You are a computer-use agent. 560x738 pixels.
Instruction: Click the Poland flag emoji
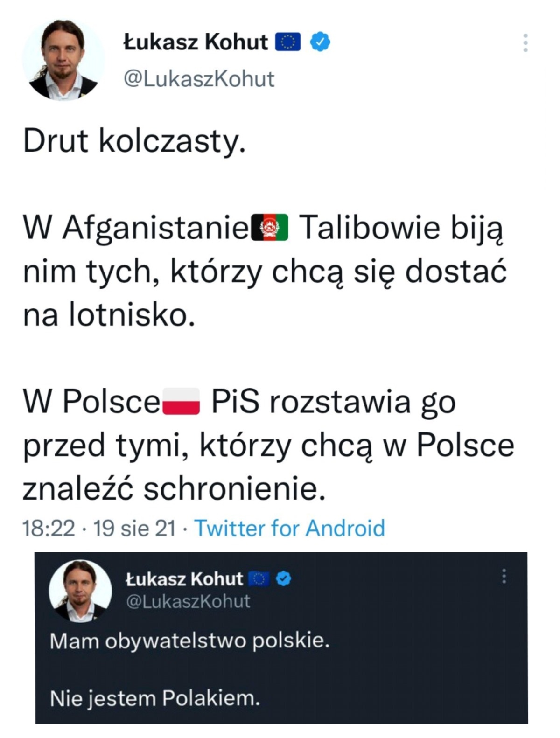tap(181, 402)
